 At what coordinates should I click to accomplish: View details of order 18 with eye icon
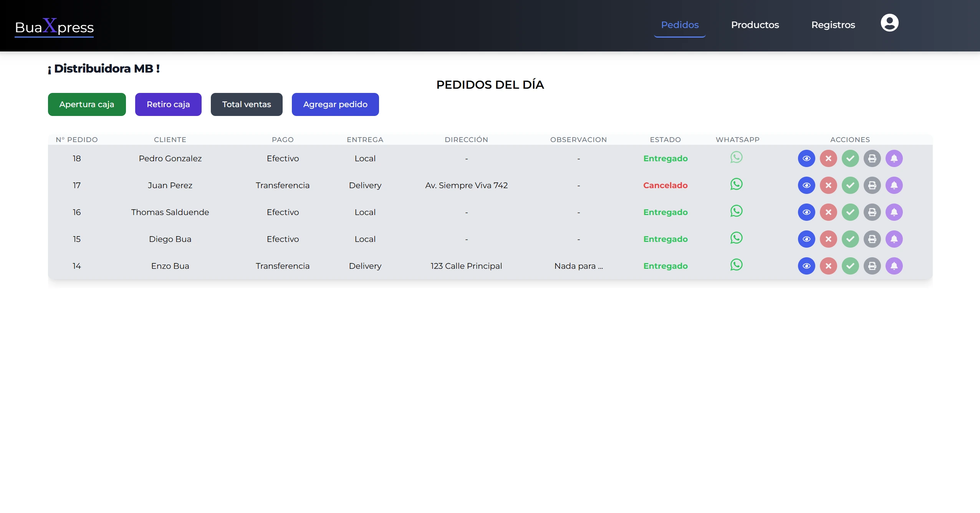806,159
